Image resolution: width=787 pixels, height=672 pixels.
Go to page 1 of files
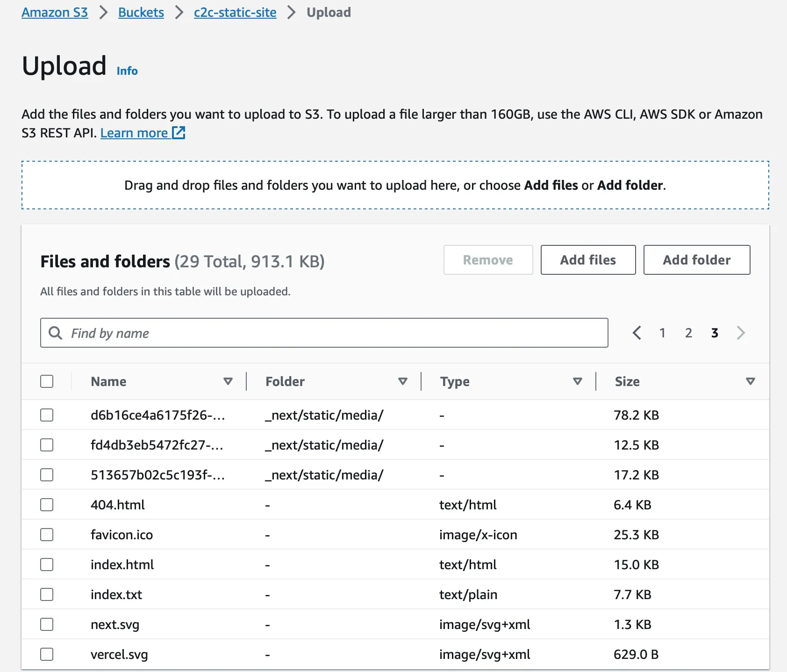click(662, 333)
